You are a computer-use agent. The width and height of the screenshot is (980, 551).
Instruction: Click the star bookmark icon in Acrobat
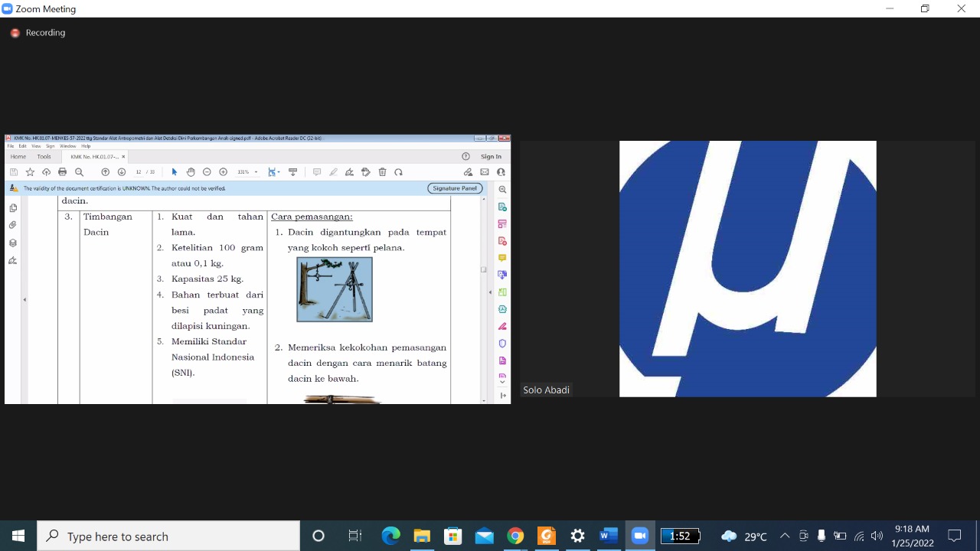(30, 172)
